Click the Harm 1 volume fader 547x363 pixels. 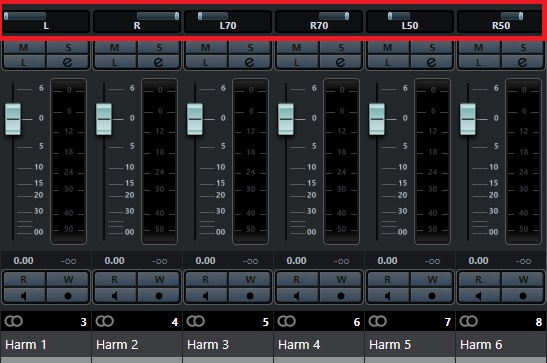pyautogui.click(x=13, y=119)
